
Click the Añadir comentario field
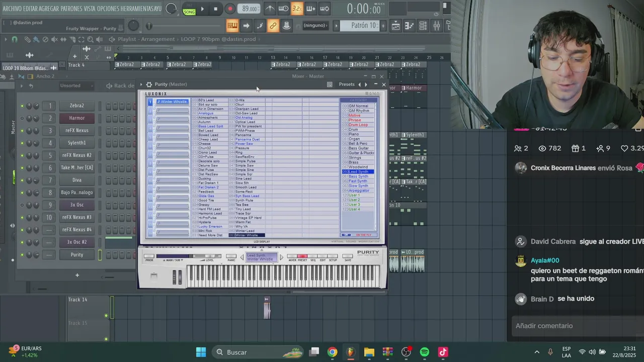click(577, 326)
